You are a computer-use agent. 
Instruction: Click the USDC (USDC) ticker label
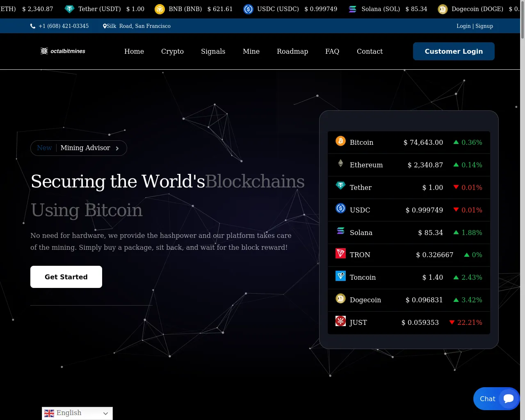pyautogui.click(x=278, y=9)
